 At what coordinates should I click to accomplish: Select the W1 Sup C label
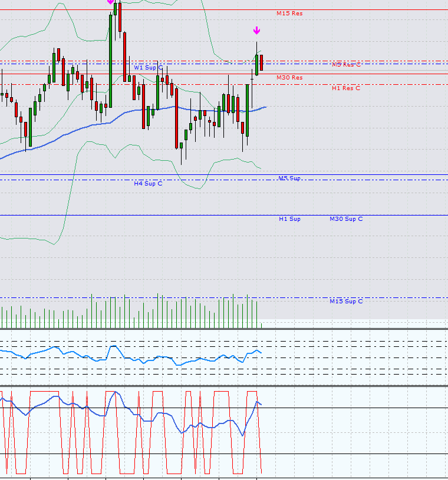tap(148, 68)
